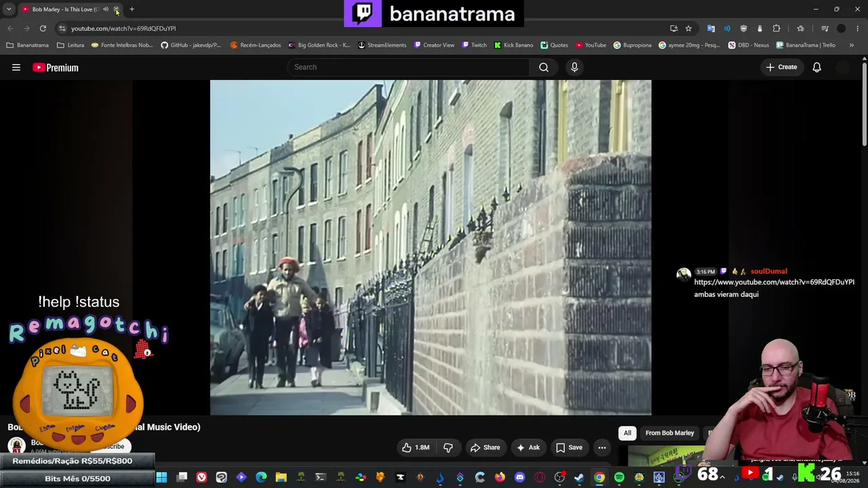View site information icon in address bar

62,28
